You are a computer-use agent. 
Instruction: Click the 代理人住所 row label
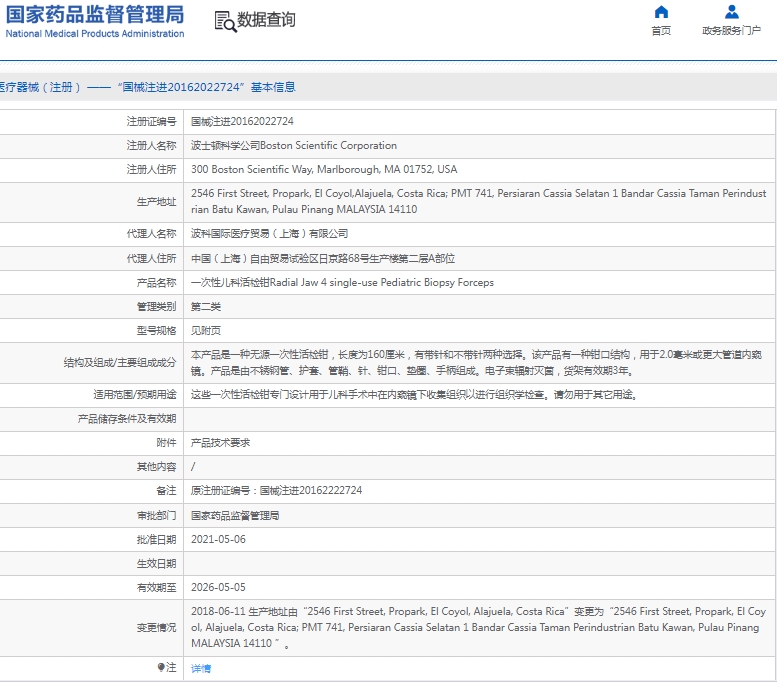coord(151,258)
